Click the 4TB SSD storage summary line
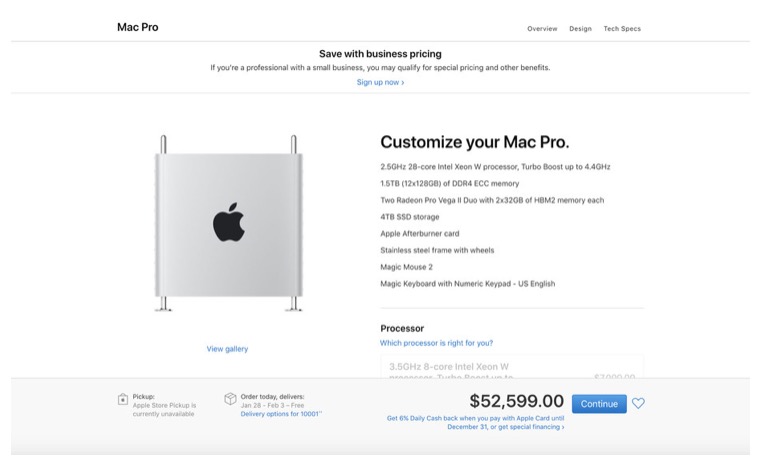The width and height of the screenshot is (761, 472). pyautogui.click(x=410, y=217)
